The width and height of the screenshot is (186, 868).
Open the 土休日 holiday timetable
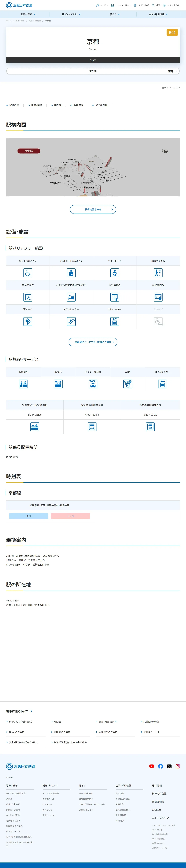70,516
